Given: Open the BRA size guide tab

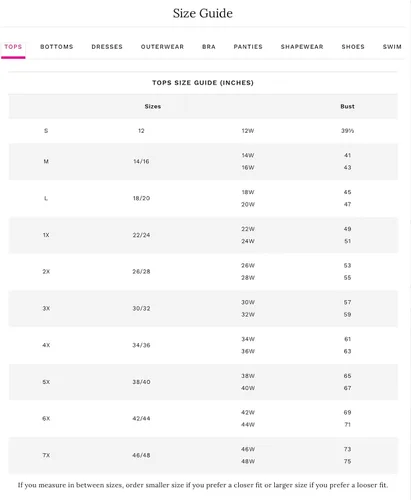Looking at the screenshot, I should [x=209, y=47].
